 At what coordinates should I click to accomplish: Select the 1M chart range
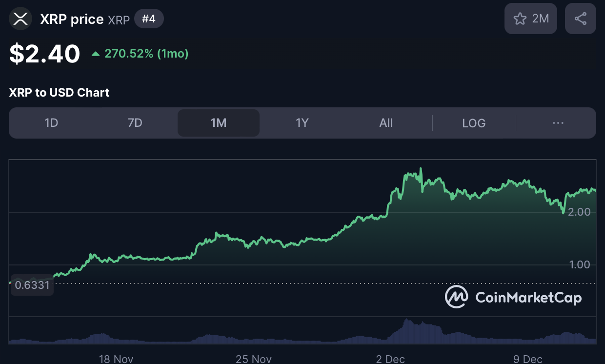[219, 123]
